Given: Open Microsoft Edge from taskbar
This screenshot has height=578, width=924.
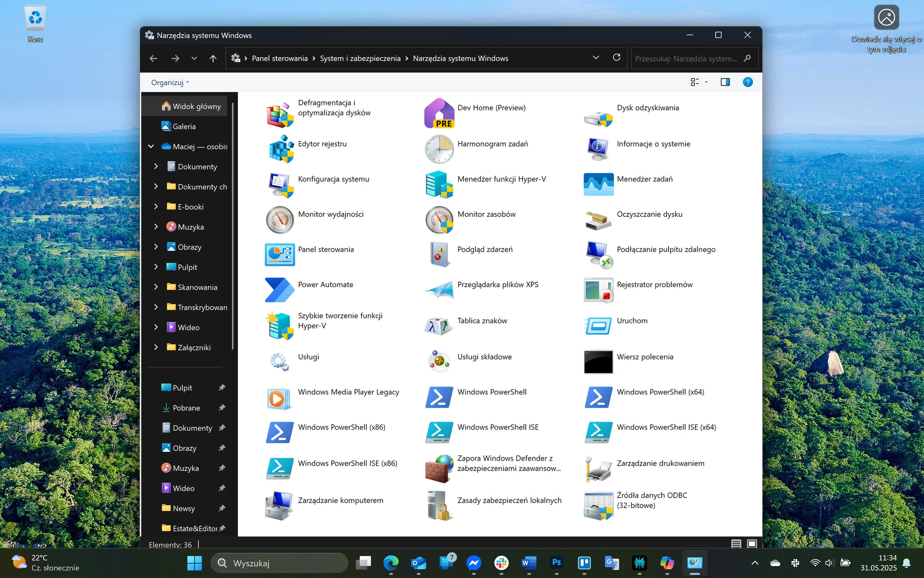Looking at the screenshot, I should tap(391, 563).
